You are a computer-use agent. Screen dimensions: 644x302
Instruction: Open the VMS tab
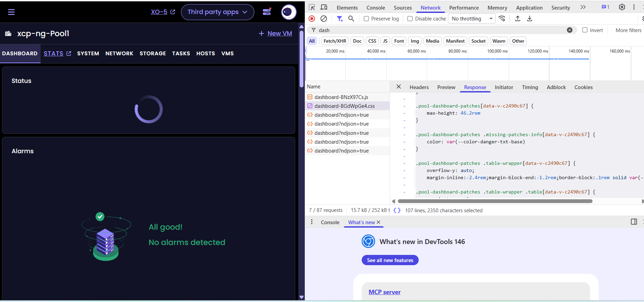(227, 54)
